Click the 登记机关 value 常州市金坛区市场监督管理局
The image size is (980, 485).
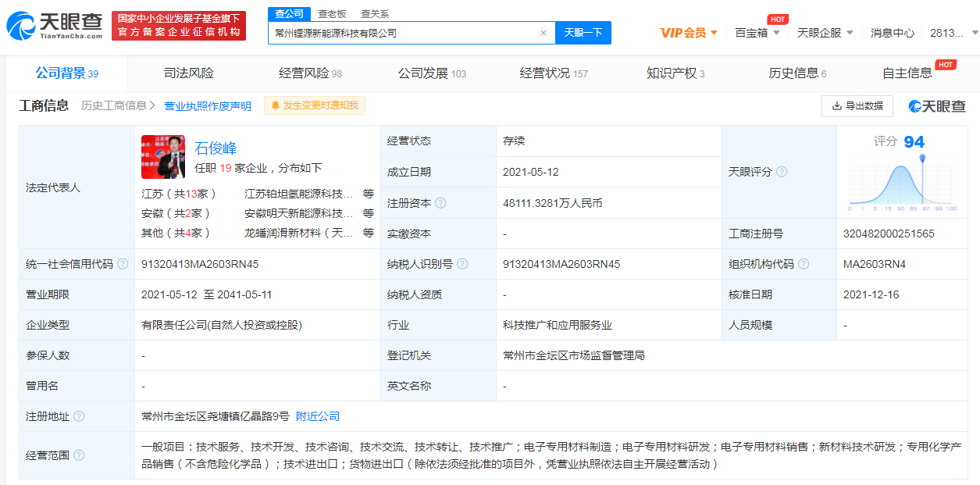pyautogui.click(x=574, y=355)
